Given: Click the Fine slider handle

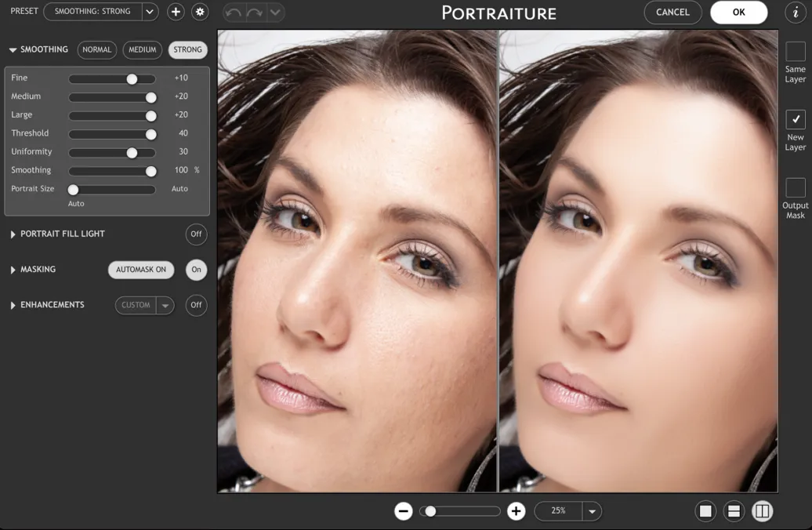Looking at the screenshot, I should [x=132, y=78].
